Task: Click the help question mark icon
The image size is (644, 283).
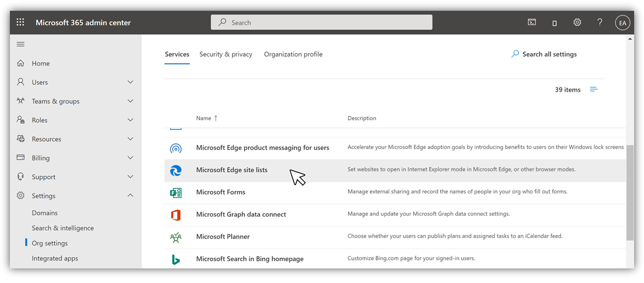Action: [x=600, y=22]
